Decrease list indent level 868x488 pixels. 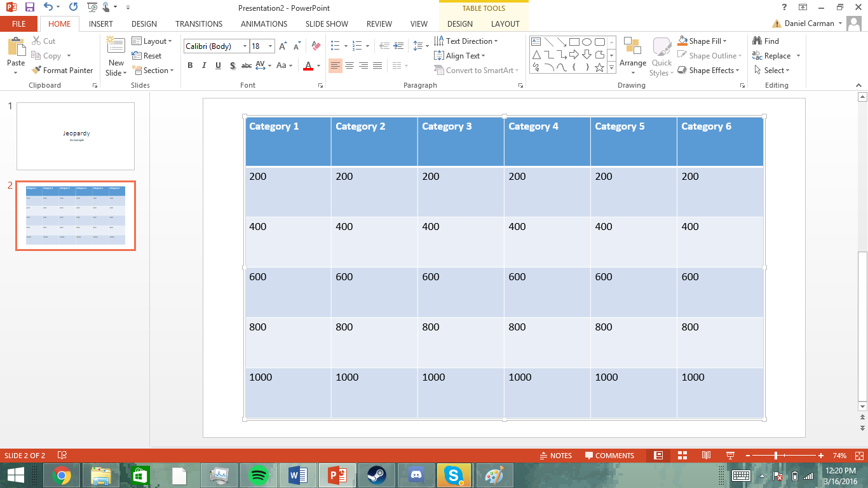pos(384,46)
